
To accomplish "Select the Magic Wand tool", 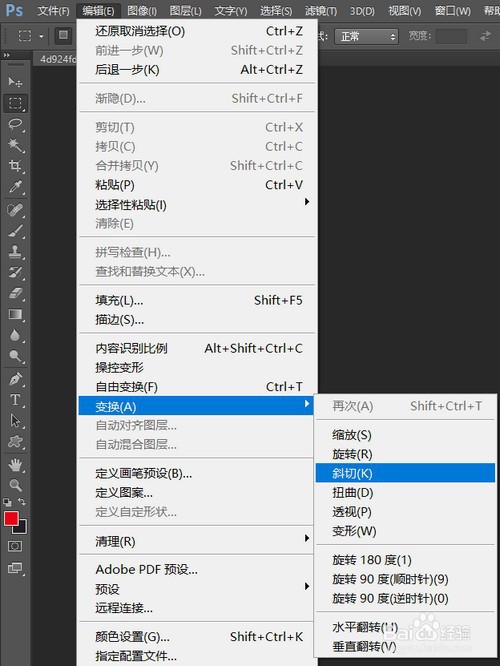I will (x=15, y=145).
